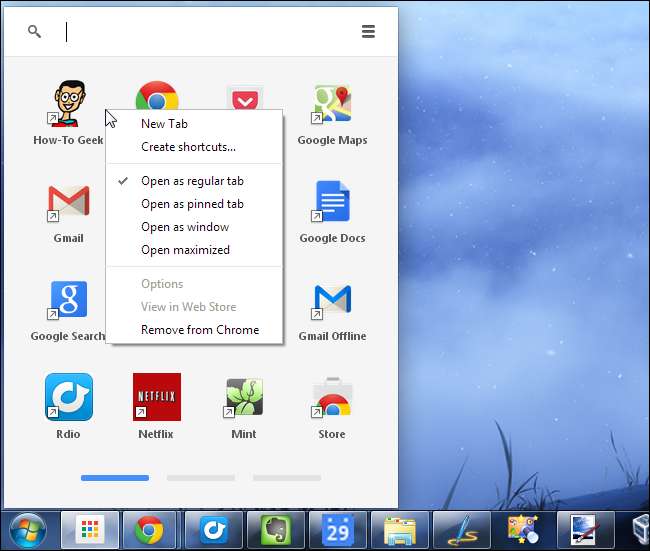Click the Google Maps label
650x551 pixels.
(332, 140)
